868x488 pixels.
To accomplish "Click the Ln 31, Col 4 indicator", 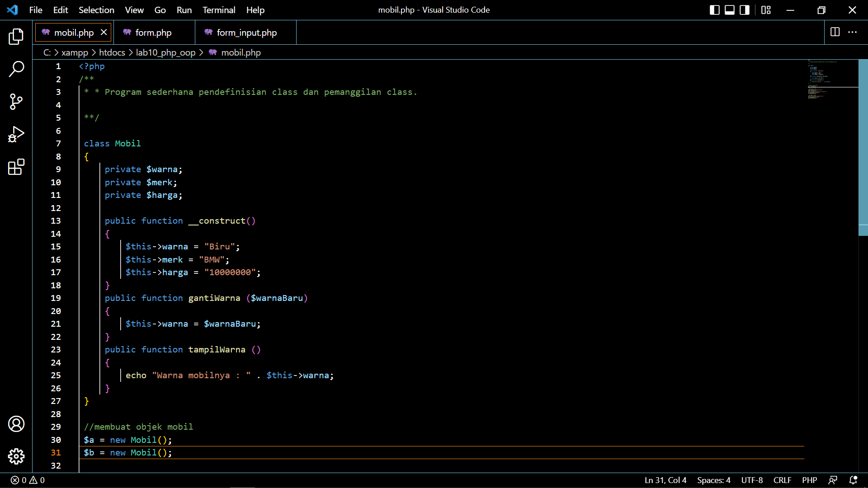I will click(x=665, y=480).
